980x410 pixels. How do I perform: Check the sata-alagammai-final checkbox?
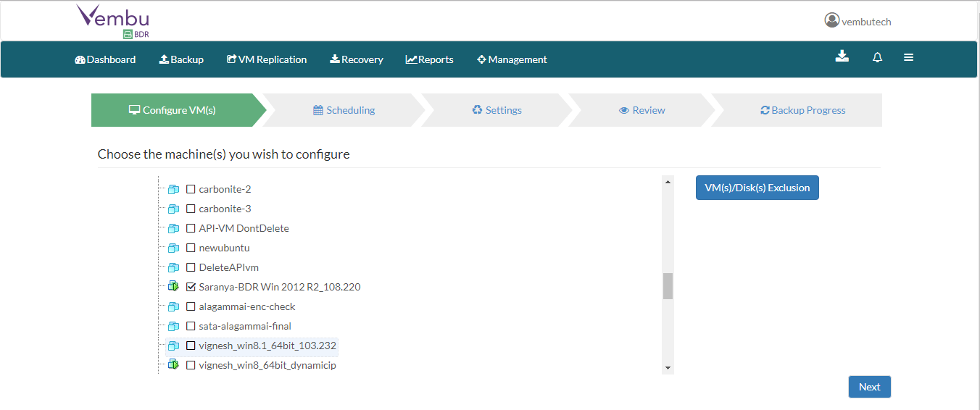coord(191,326)
